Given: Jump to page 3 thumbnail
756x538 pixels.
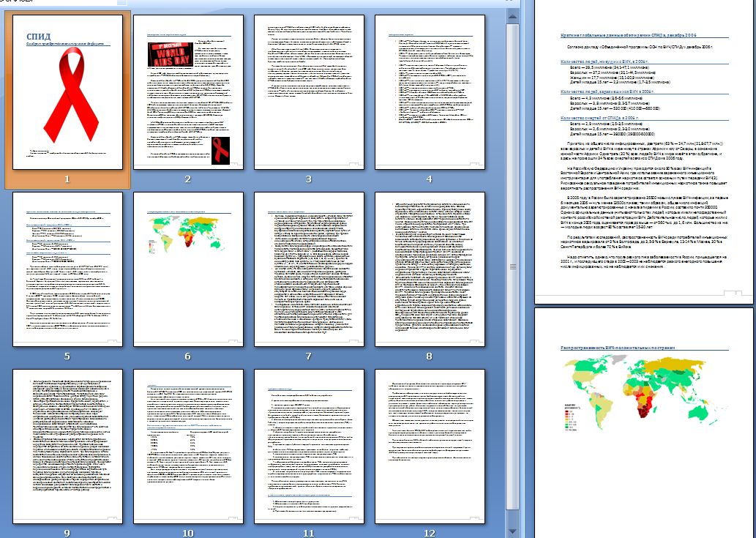Looking at the screenshot, I should click(x=309, y=92).
